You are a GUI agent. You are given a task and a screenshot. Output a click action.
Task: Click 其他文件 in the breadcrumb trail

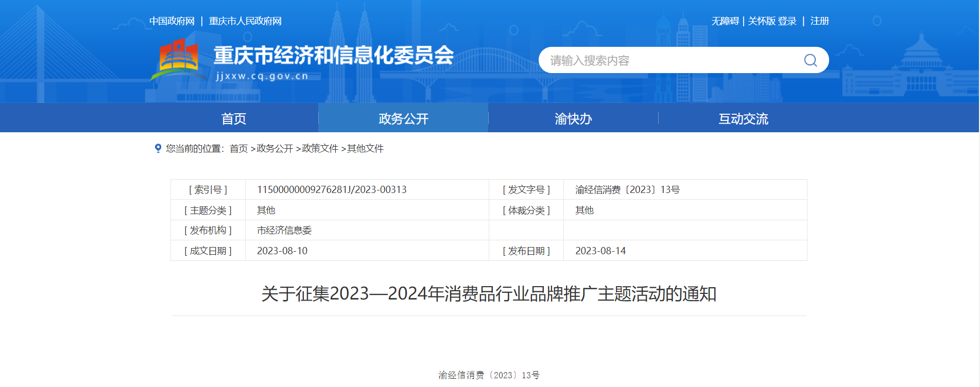pos(365,149)
